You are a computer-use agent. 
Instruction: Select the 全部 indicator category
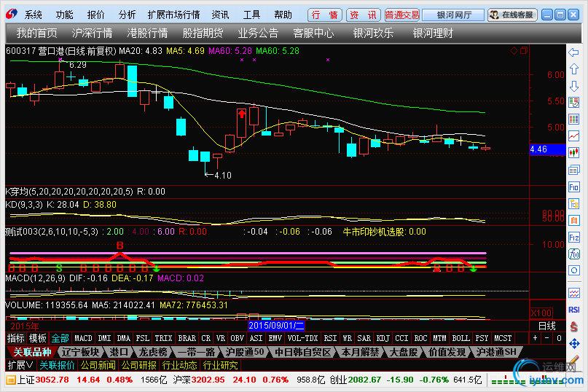(x=60, y=338)
